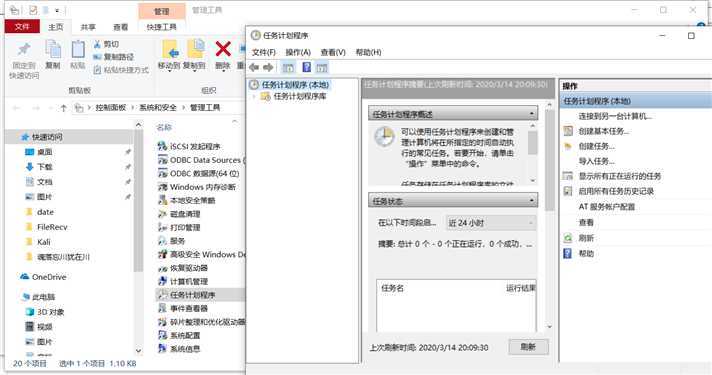This screenshot has width=712, height=375.
Task: Click the 刷新 green icon in actions pane
Action: coord(568,237)
